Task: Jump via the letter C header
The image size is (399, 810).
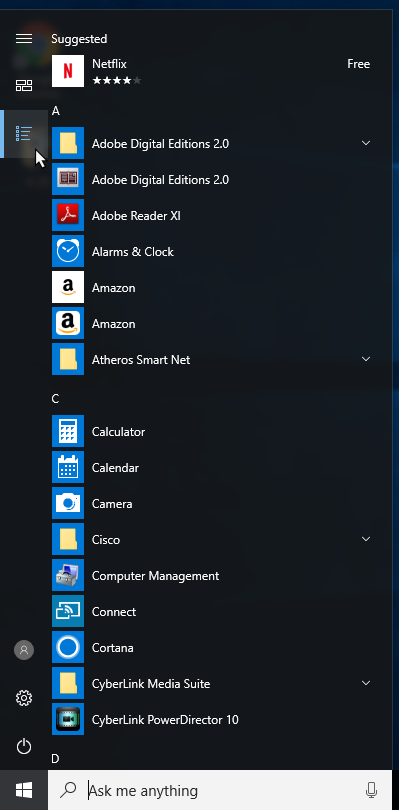Action: click(56, 399)
